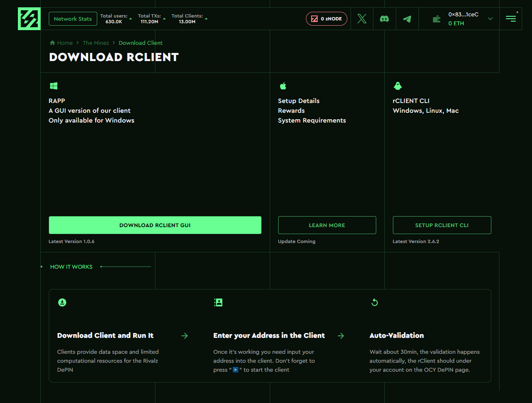Image resolution: width=532 pixels, height=403 pixels.
Task: Go to The Minez breadcrumb
Action: pyautogui.click(x=96, y=43)
